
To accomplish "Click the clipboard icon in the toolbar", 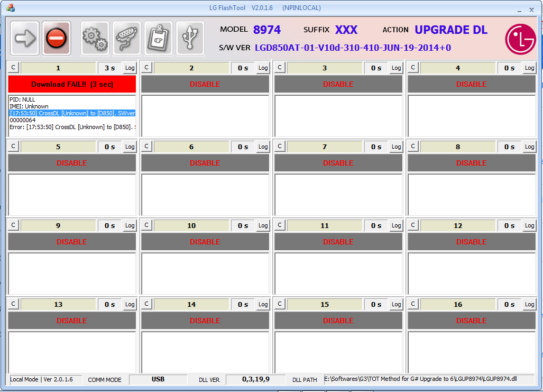I will [x=158, y=38].
